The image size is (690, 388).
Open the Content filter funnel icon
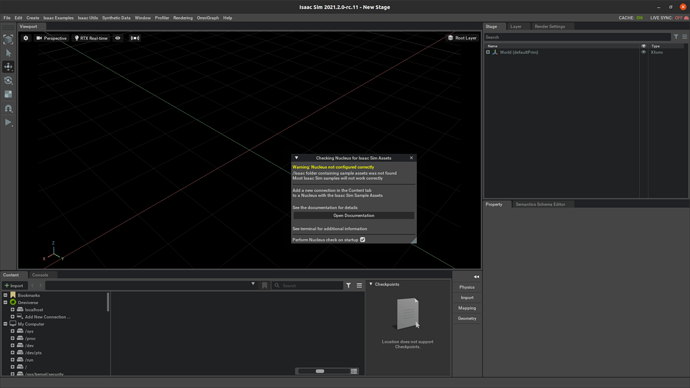point(349,286)
